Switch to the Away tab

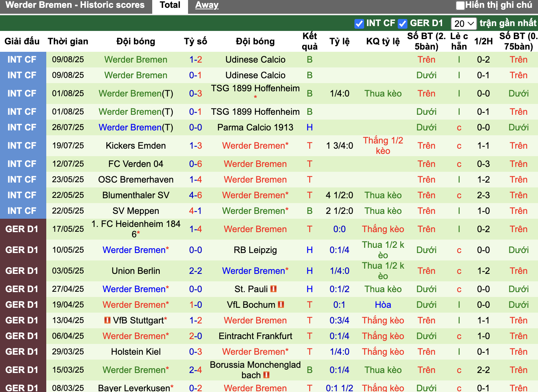point(207,5)
